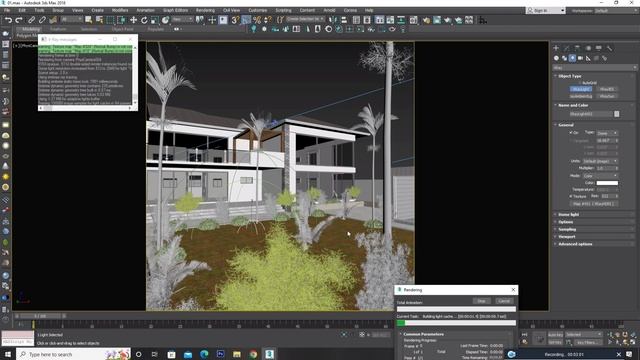Open the Graph Editors menu

[176, 10]
